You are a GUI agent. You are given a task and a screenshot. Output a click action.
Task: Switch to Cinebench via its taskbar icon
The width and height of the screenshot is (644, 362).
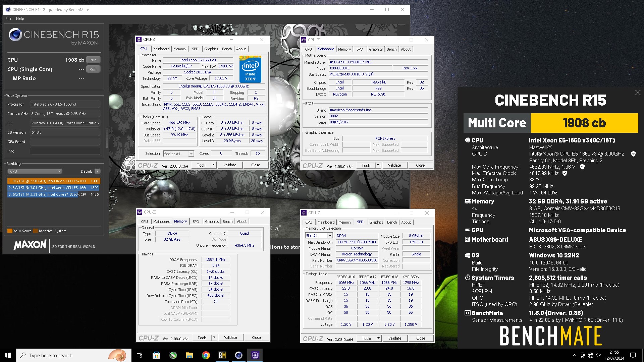pos(239,355)
